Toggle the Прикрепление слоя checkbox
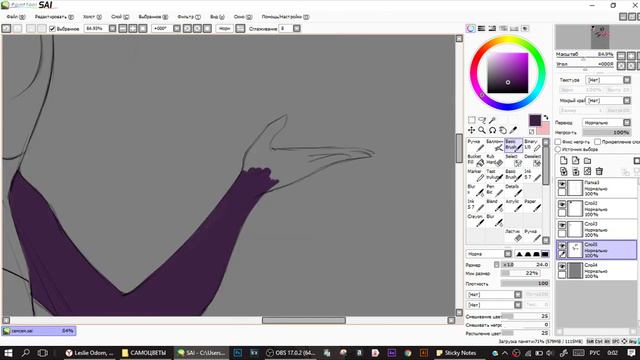 (598, 142)
